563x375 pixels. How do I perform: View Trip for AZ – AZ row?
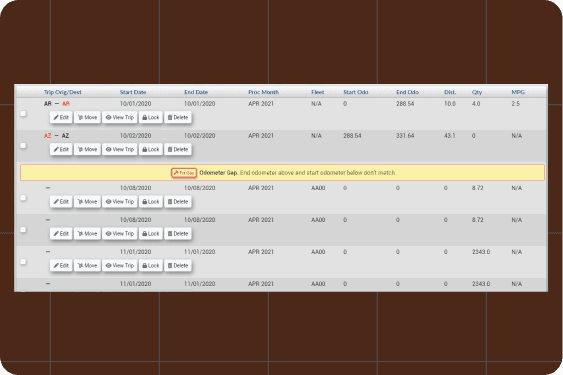[x=120, y=149]
